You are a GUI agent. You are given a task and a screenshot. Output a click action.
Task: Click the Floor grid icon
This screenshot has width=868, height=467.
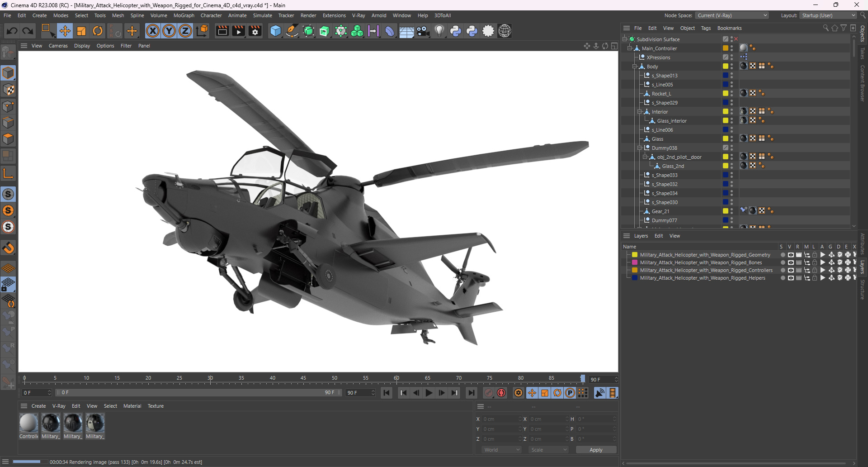click(406, 31)
